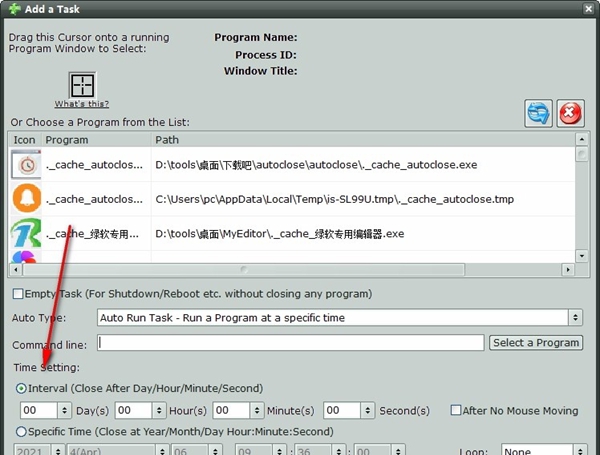This screenshot has height=455, width=600.
Task: Click the vertical scrollbar thumb of program list
Action: [x=582, y=154]
